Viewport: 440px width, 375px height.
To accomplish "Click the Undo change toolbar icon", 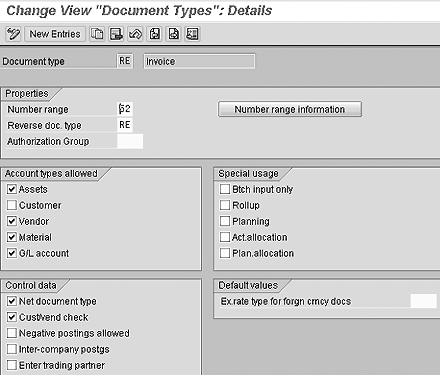I will pos(135,34).
